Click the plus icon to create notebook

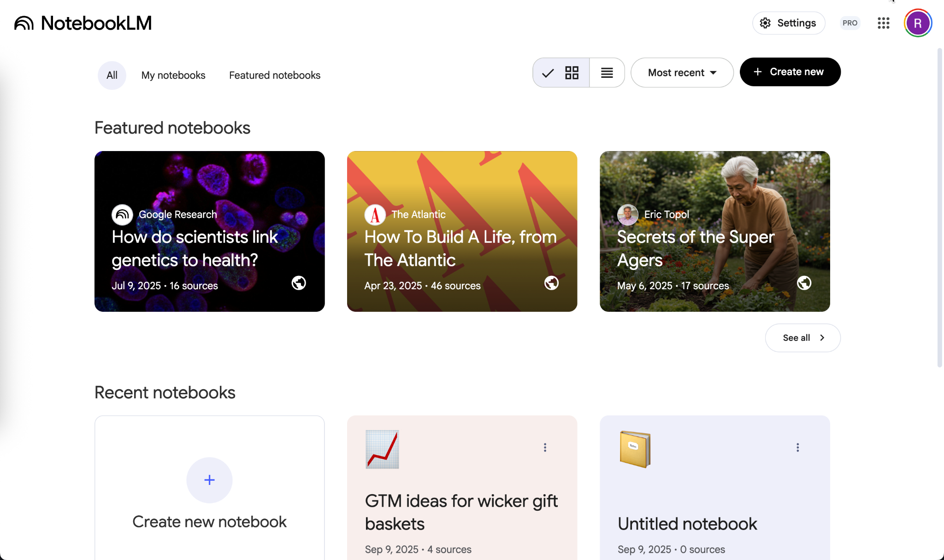(209, 480)
